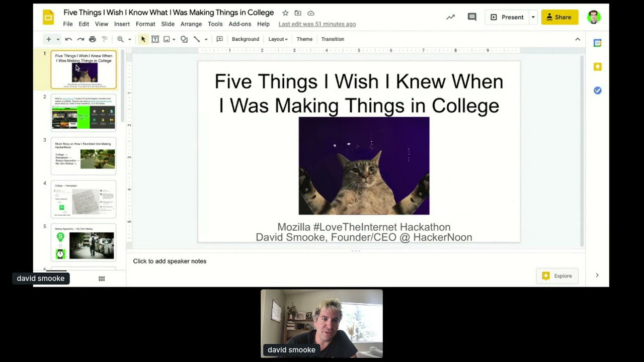Hide the menus with collapse chevron
The height and width of the screenshot is (362, 644).
(578, 39)
